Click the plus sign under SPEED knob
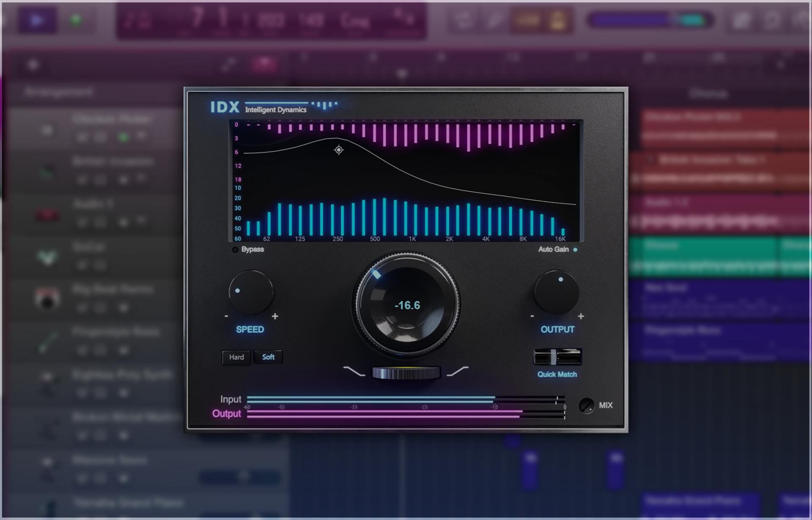The image size is (812, 520). click(x=275, y=316)
